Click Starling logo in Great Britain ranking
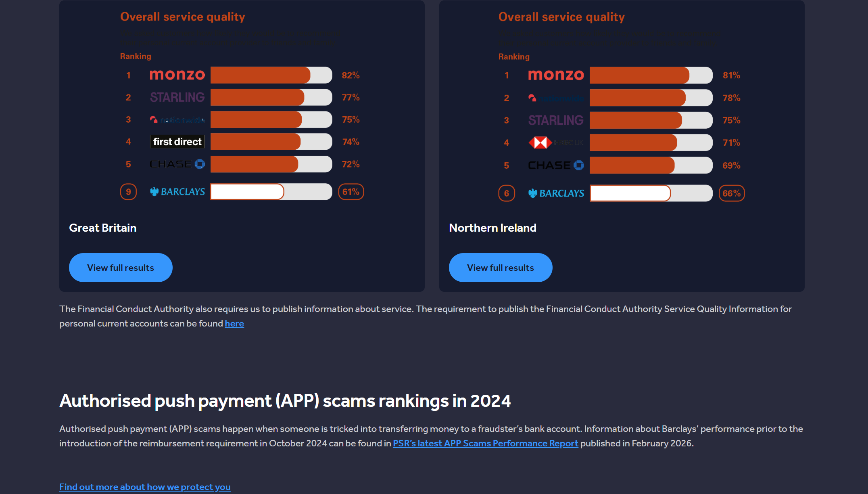The width and height of the screenshot is (868, 494). point(177,97)
